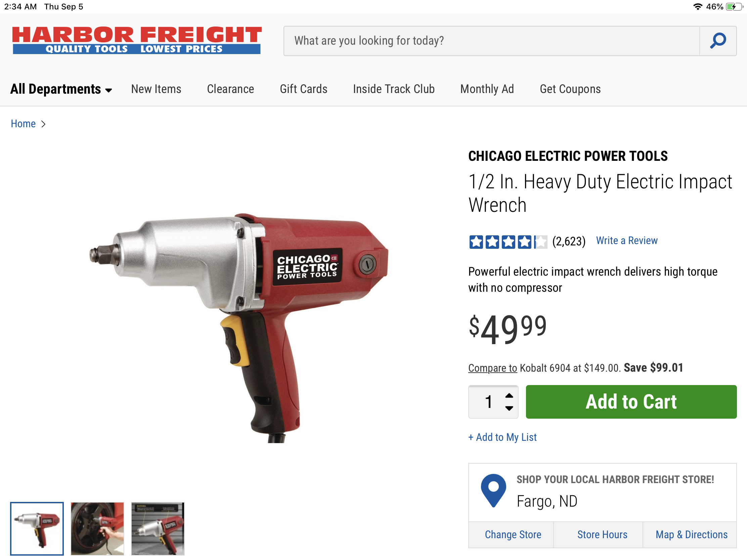The width and height of the screenshot is (747, 560).
Task: Click the store location pin icon
Action: [493, 490]
